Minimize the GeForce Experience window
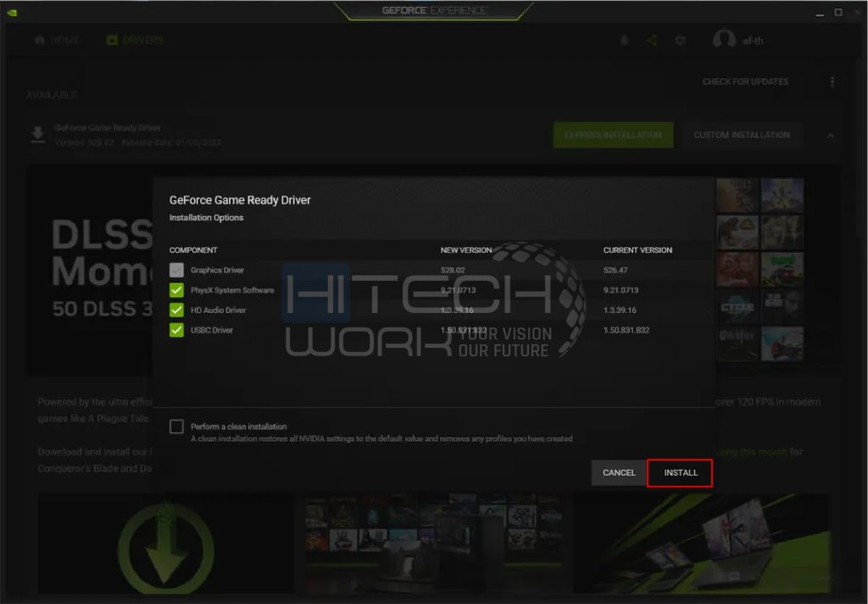 820,13
